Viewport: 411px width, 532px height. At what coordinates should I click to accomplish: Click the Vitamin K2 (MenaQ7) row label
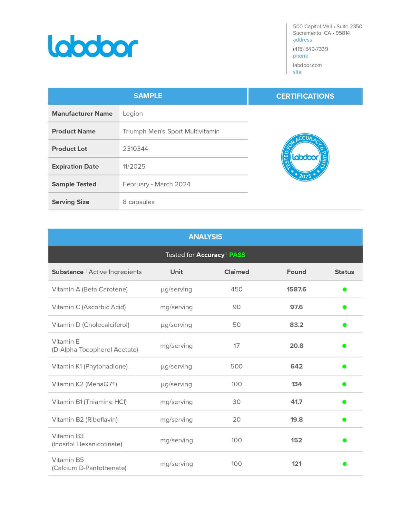pyautogui.click(x=84, y=384)
